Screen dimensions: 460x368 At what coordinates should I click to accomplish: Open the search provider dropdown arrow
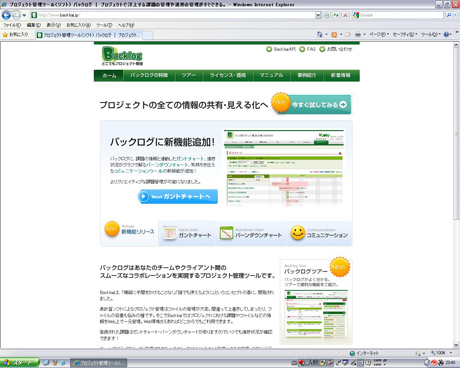coord(455,15)
